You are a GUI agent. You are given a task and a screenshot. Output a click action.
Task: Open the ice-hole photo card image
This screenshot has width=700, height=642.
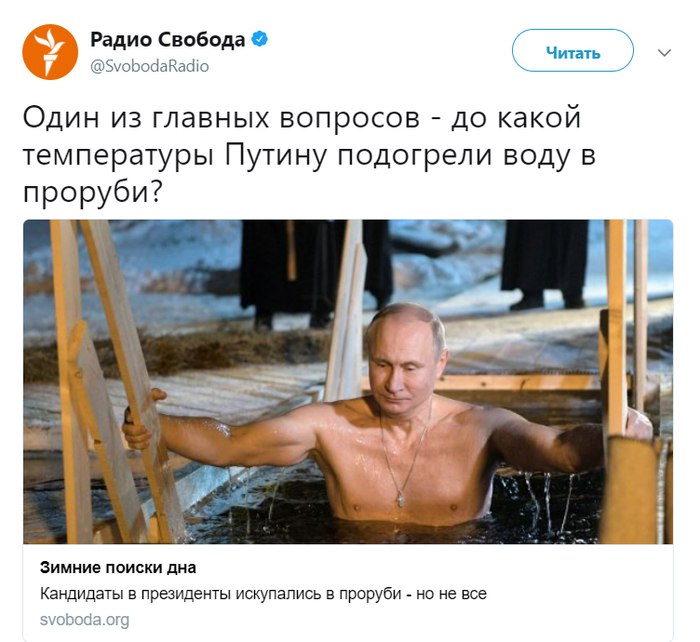[x=348, y=382]
